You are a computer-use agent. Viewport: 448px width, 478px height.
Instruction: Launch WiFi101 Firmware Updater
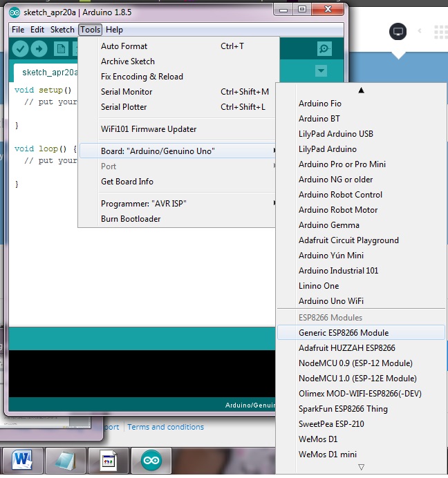point(178,129)
